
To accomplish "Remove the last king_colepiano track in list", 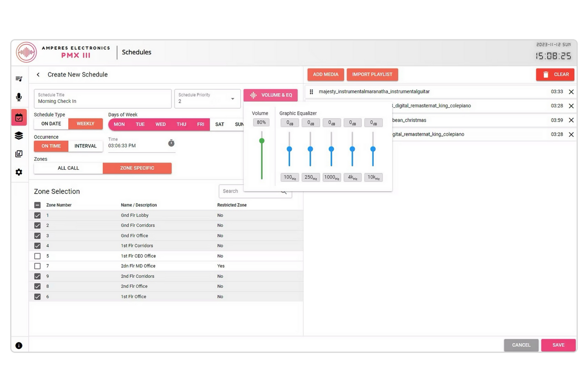I will 571,134.
